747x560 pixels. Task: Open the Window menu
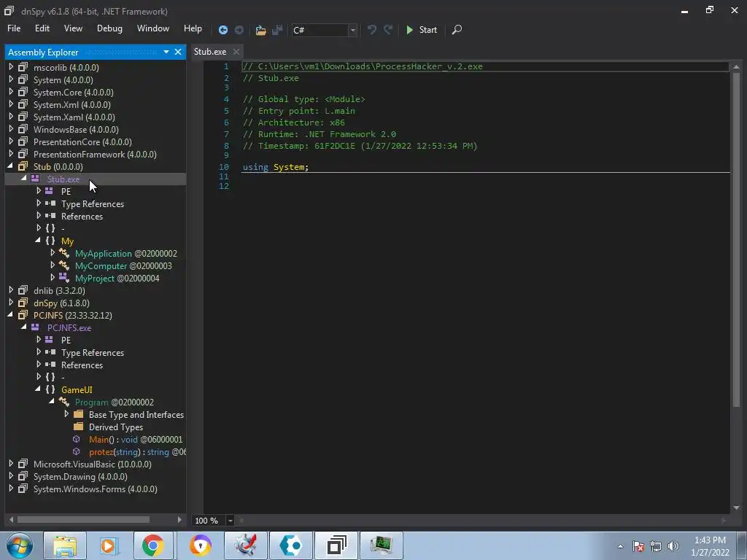(x=153, y=28)
